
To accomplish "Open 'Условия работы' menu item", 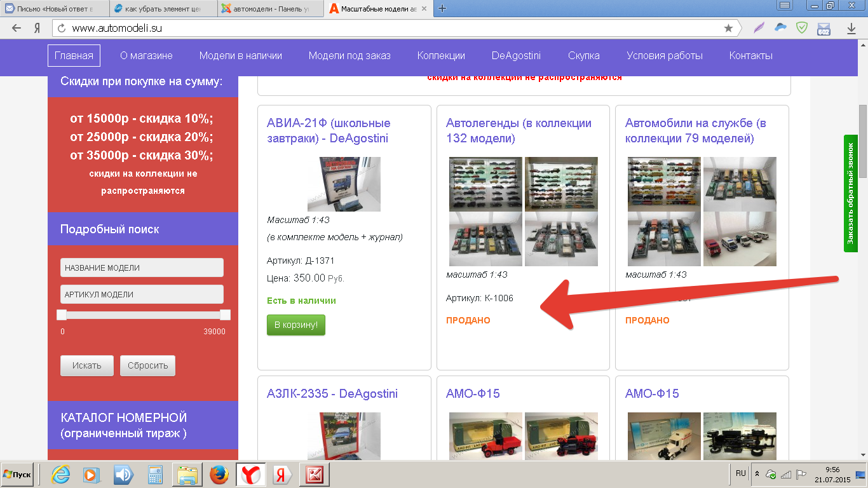I will (x=665, y=55).
